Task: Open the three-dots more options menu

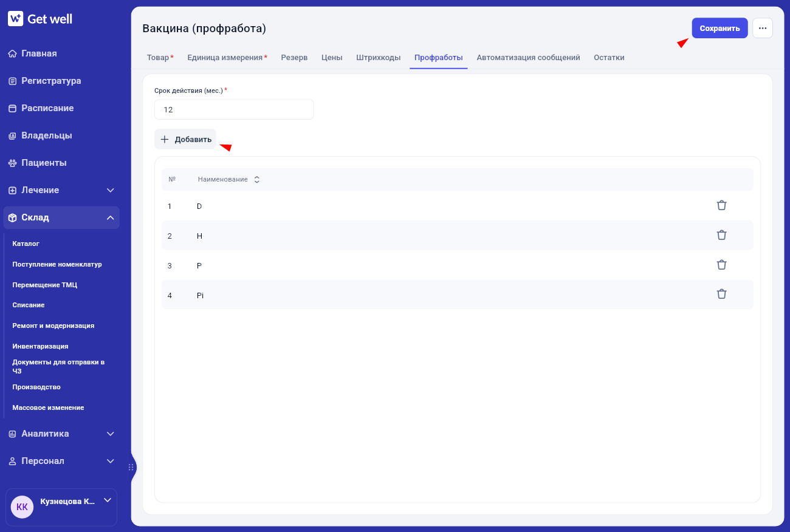Action: pyautogui.click(x=763, y=28)
